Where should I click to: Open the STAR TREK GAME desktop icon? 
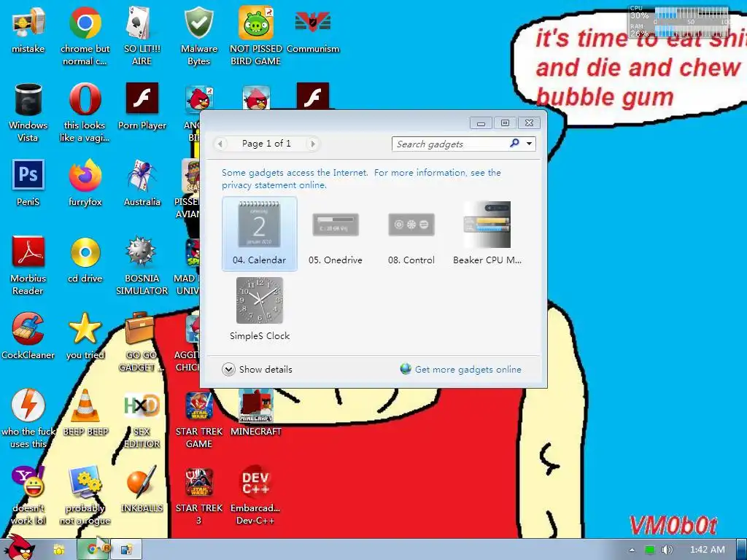(x=198, y=419)
